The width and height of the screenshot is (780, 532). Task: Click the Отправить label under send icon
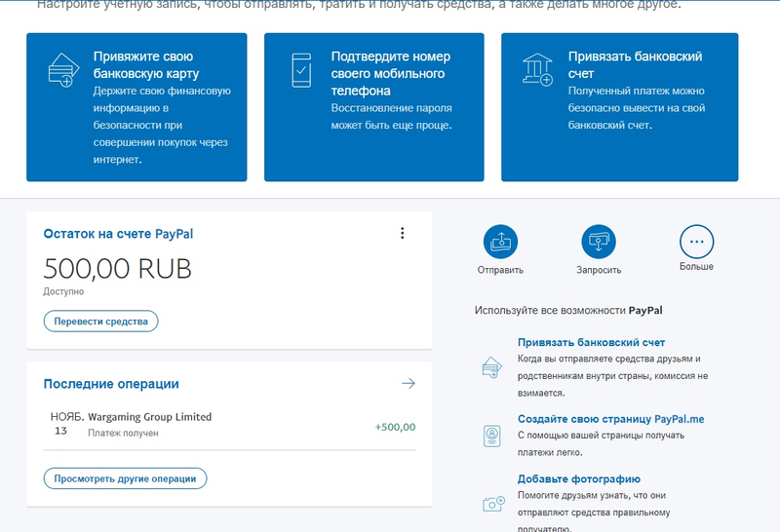pos(500,270)
